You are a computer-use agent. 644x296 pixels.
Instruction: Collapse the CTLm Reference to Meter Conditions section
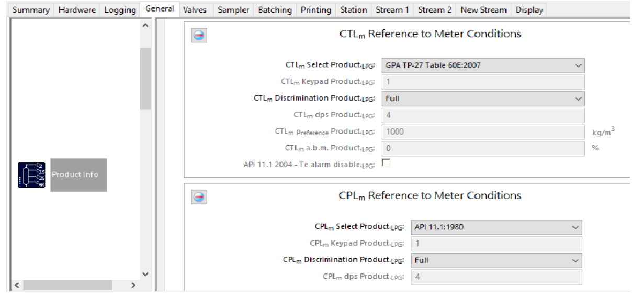coord(199,35)
